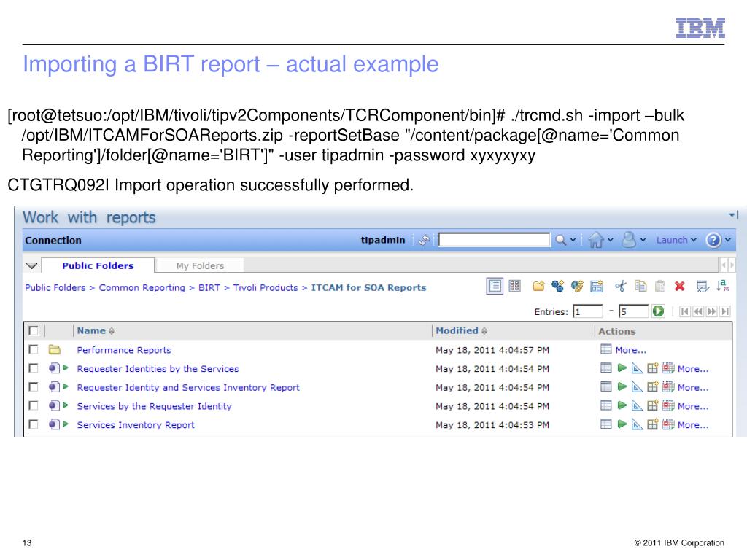Go to Public Folders breadcrumb link
Screen dimensions: 747x560
point(55,287)
